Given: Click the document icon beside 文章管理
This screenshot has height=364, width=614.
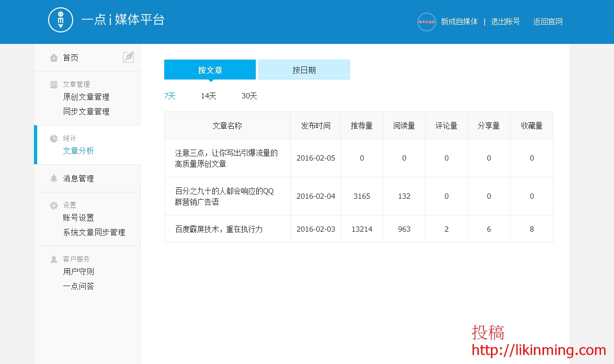Looking at the screenshot, I should [54, 84].
